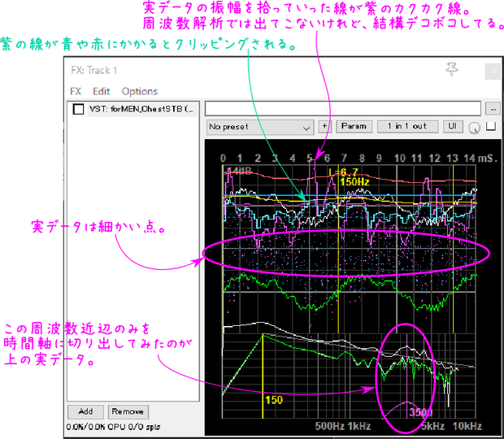Click the ellipsis button beside the comment field
Viewport: 504px width, 439px height.
pos(493,109)
